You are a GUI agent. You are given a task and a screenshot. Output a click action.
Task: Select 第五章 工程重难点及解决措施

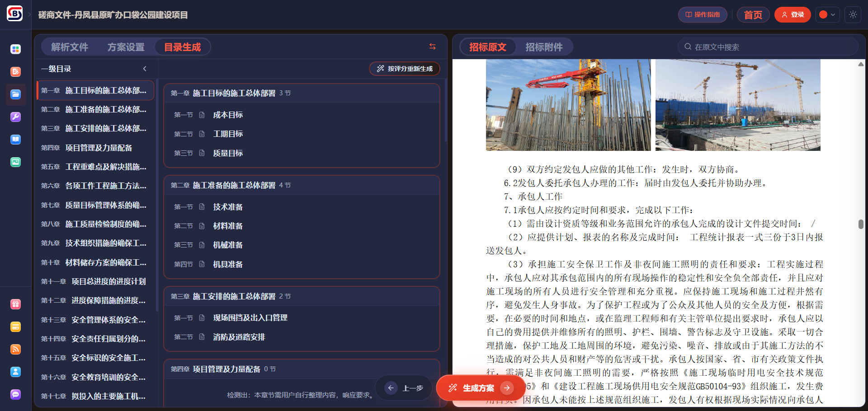[x=95, y=167]
